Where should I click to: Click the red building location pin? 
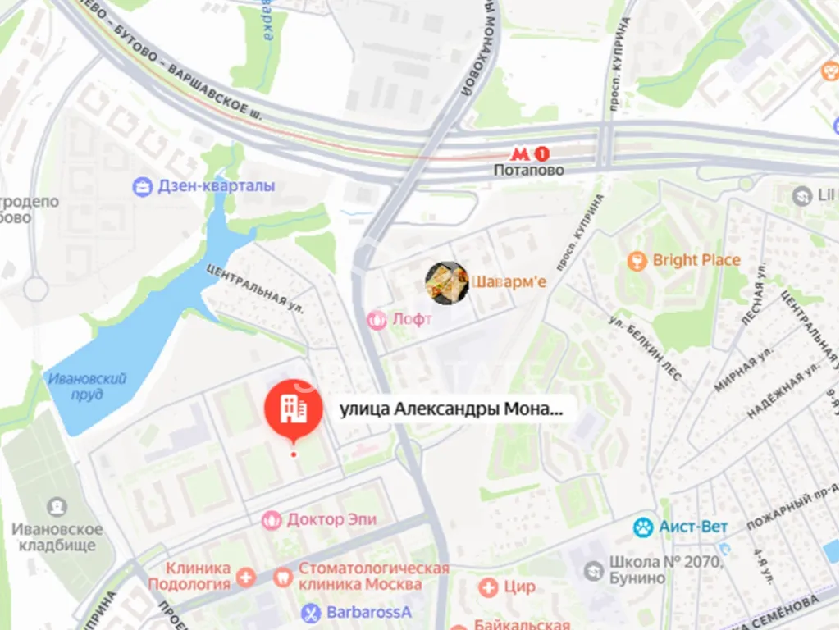(x=293, y=410)
